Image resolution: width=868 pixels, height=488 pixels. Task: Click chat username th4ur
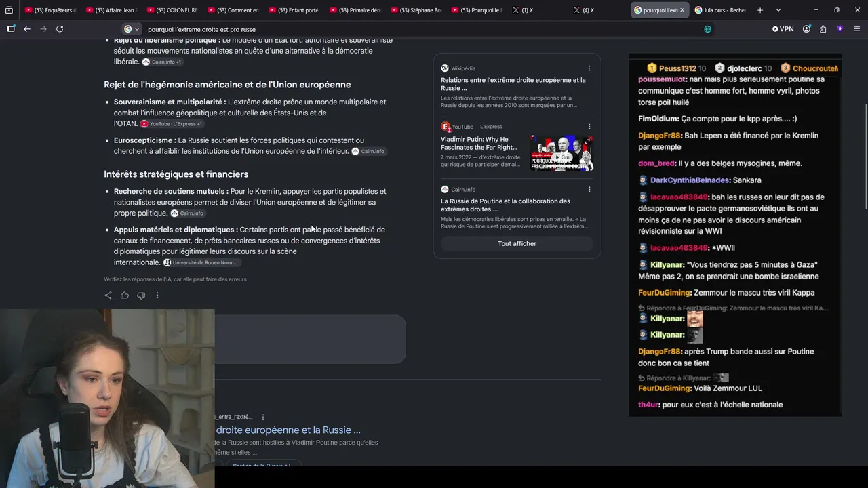(x=648, y=405)
